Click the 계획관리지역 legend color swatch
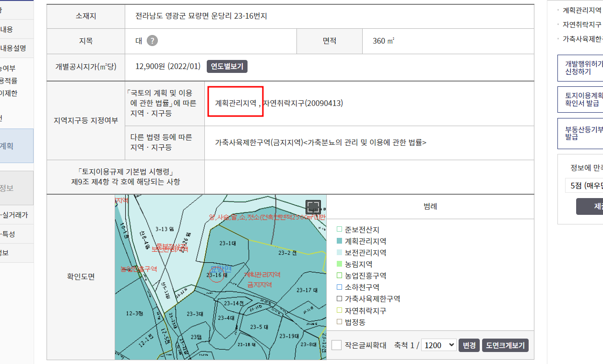Screen dimensions: 603x364 [340, 241]
